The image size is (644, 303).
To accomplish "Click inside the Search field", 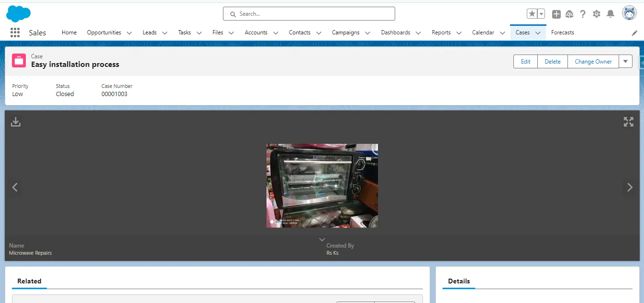I will (x=309, y=13).
